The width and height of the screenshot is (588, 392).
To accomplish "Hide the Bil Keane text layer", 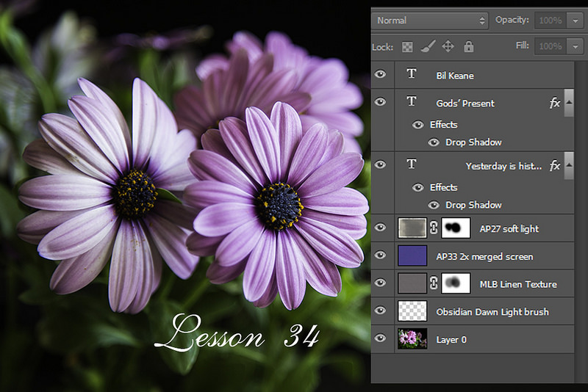I will pos(380,75).
